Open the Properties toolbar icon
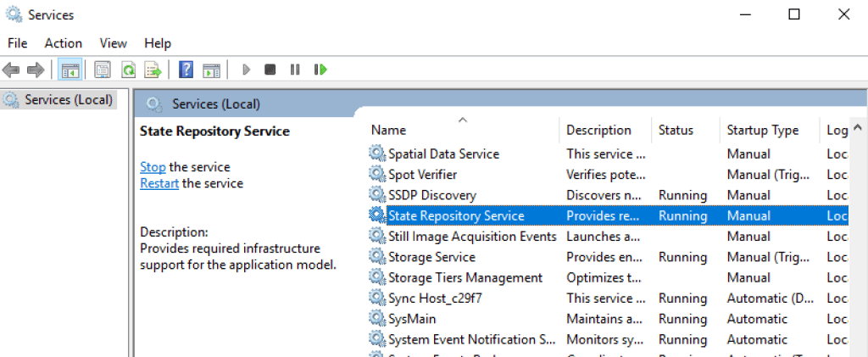This screenshot has width=868, height=357. point(103,70)
